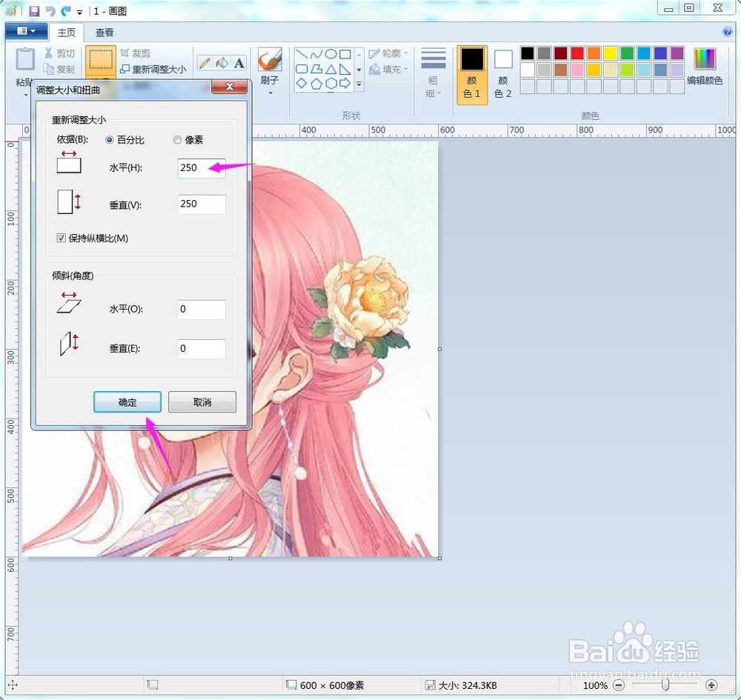Click the skew Horizontal degrees field
This screenshot has width=741, height=700.
tap(202, 310)
